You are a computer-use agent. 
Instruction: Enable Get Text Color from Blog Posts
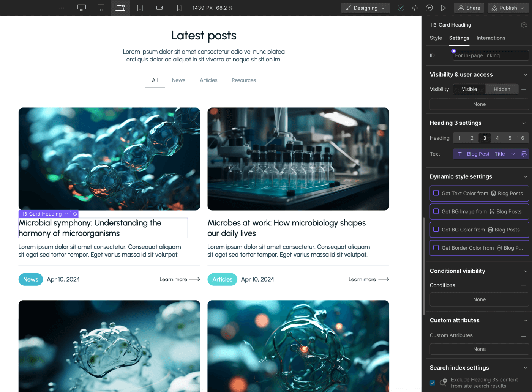click(x=436, y=193)
